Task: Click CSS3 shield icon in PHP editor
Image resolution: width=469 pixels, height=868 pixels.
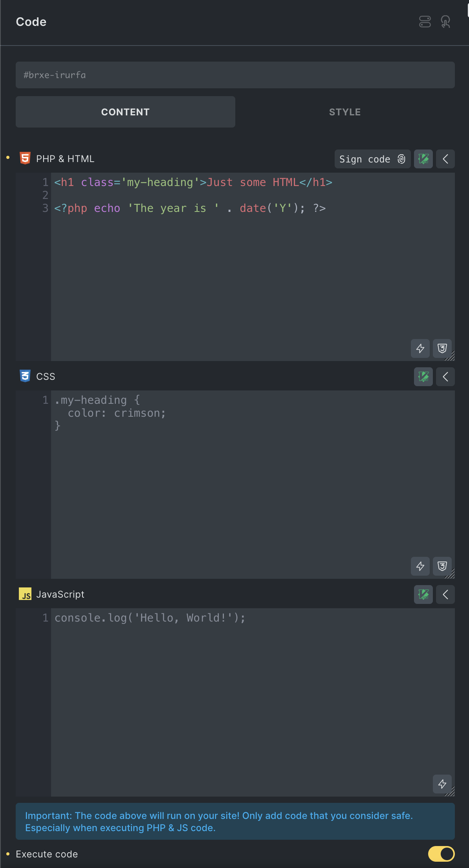Action: click(442, 348)
